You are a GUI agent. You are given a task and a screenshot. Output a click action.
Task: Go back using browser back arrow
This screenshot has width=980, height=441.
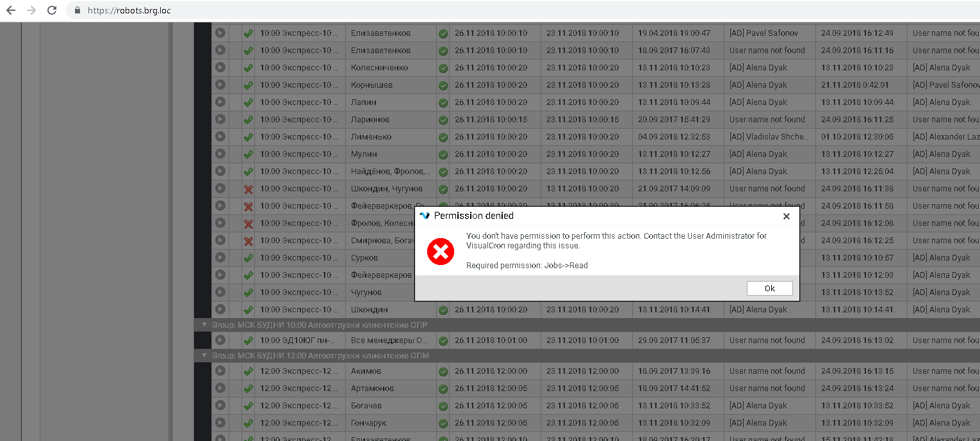click(11, 10)
